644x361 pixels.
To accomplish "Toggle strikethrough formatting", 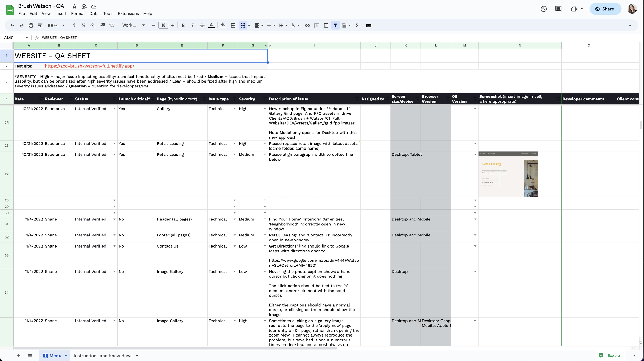I will 202,25.
